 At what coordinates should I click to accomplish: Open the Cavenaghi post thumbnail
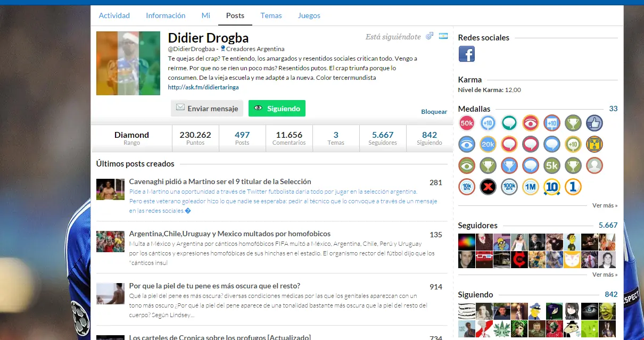click(x=110, y=189)
